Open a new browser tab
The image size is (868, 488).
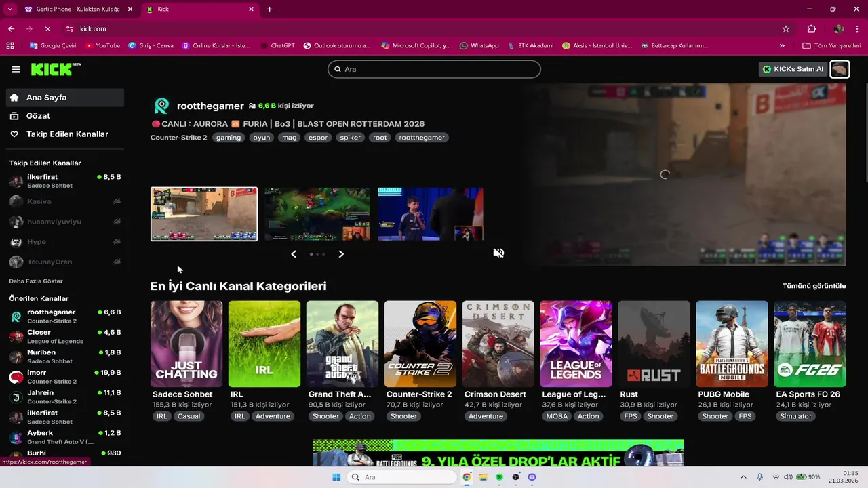pyautogui.click(x=269, y=9)
